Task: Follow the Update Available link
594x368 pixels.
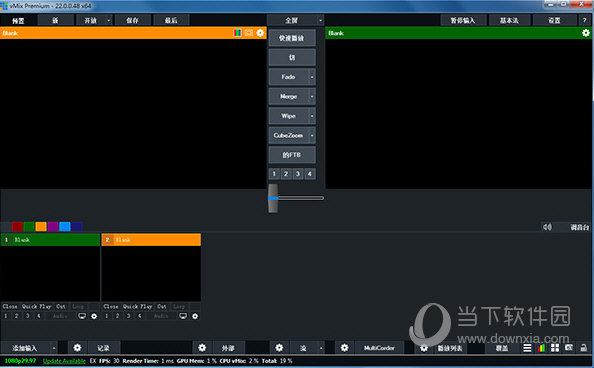Action: click(x=64, y=361)
